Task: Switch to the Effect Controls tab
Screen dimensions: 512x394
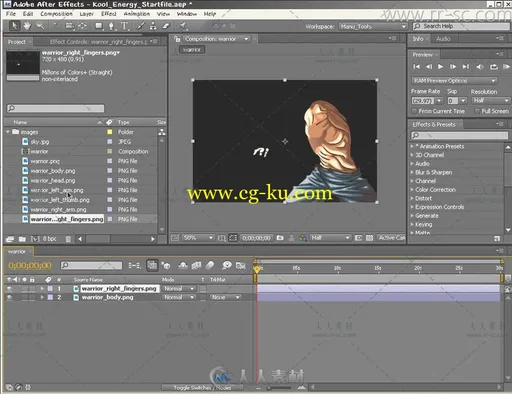Action: [x=98, y=42]
